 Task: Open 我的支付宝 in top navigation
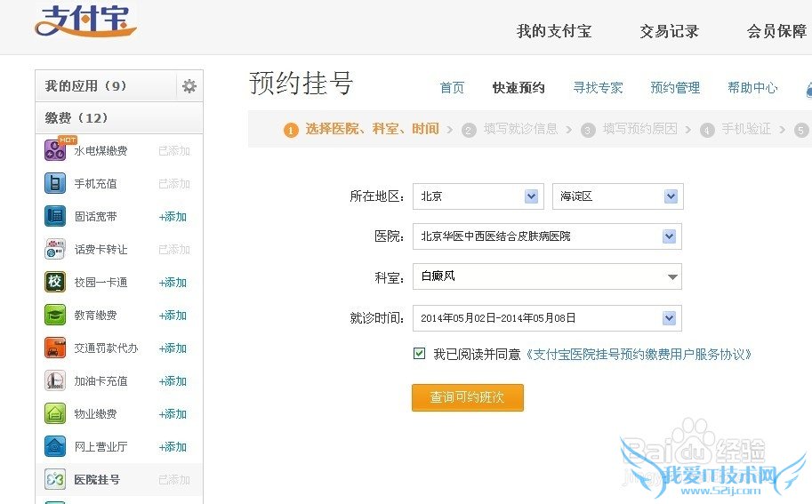coord(553,31)
